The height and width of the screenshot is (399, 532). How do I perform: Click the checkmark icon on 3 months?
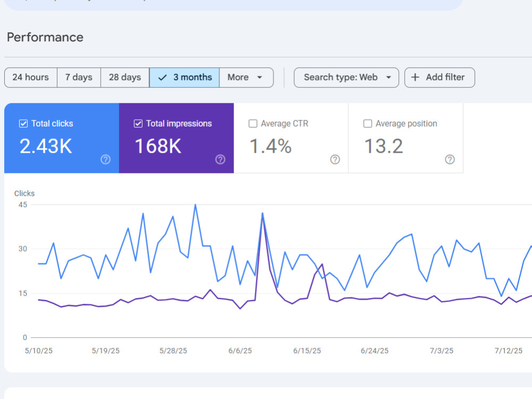(x=162, y=78)
